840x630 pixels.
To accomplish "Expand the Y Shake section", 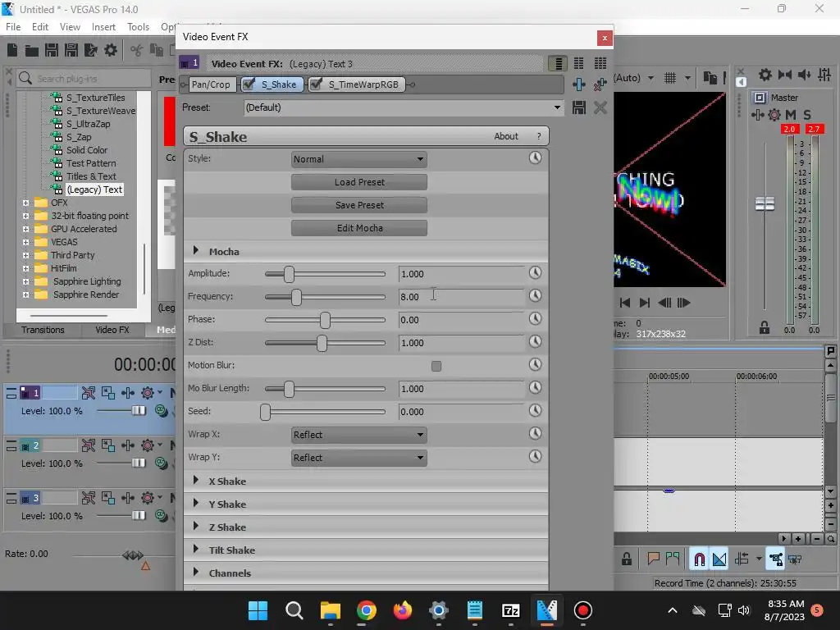I will pyautogui.click(x=195, y=504).
